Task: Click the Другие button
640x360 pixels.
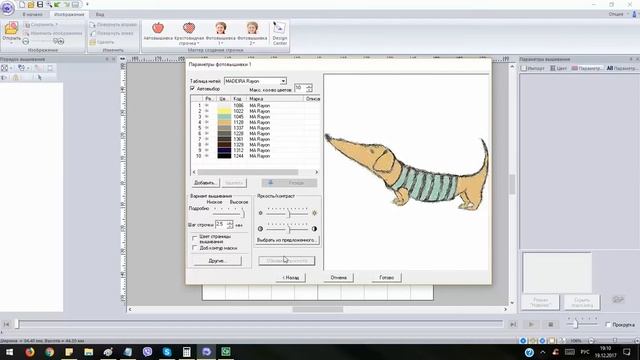Action: coord(218,260)
